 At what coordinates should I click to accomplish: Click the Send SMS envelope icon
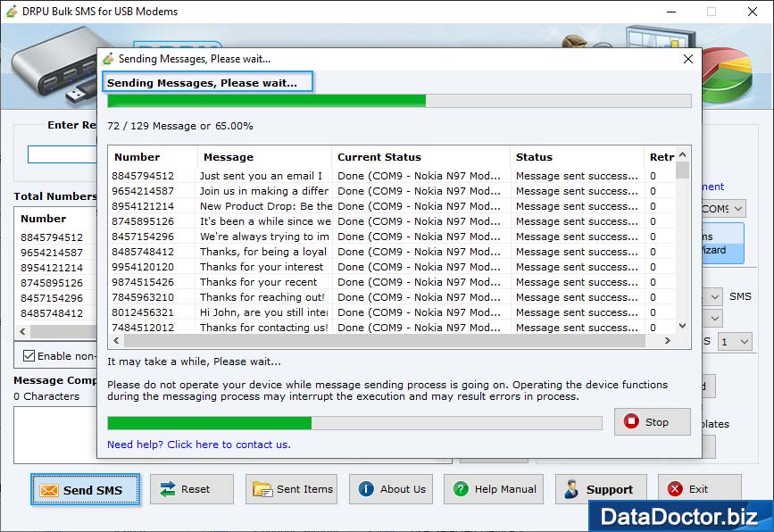tap(49, 491)
